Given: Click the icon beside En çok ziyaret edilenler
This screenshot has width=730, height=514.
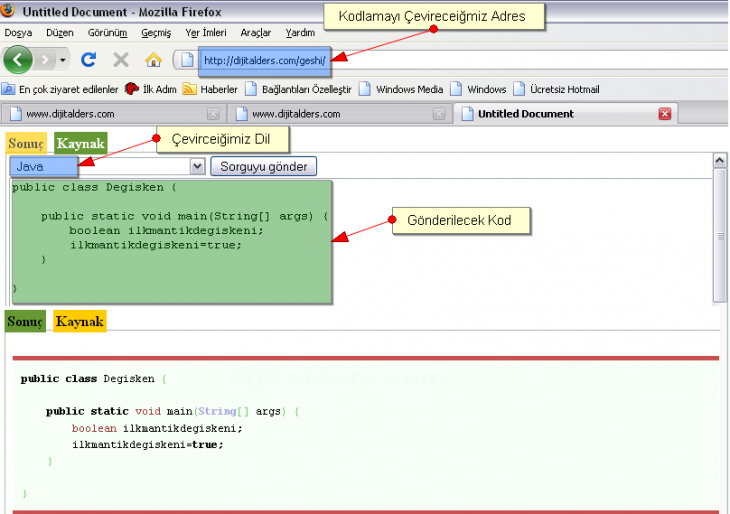Looking at the screenshot, I should coord(8,88).
